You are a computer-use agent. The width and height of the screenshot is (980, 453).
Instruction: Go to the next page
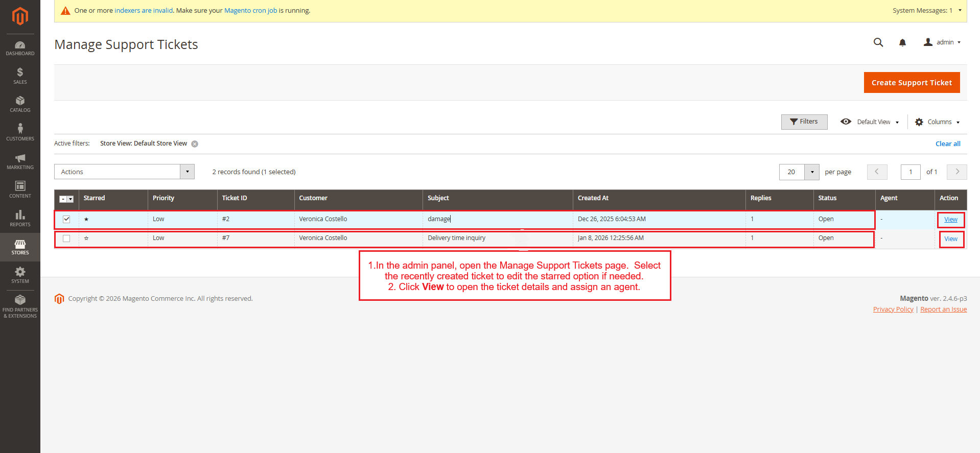click(x=957, y=172)
